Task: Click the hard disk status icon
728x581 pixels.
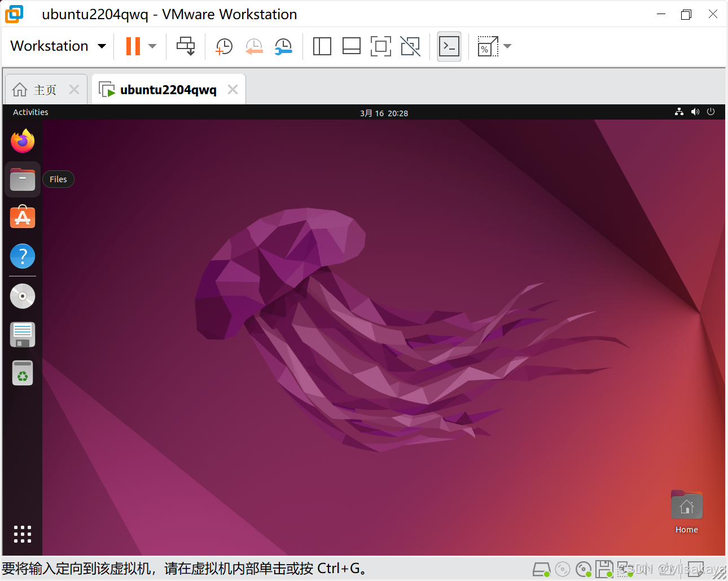Action: pos(541,569)
